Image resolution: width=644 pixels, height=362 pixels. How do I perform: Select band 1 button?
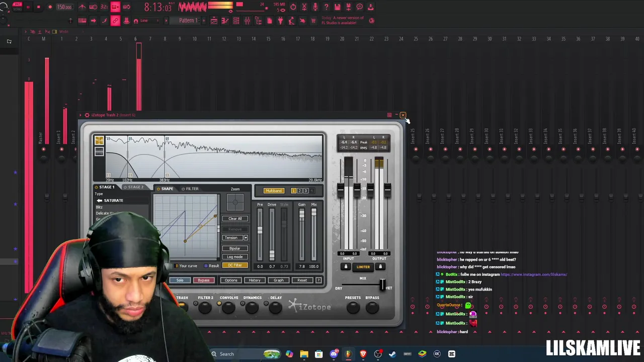293,191
